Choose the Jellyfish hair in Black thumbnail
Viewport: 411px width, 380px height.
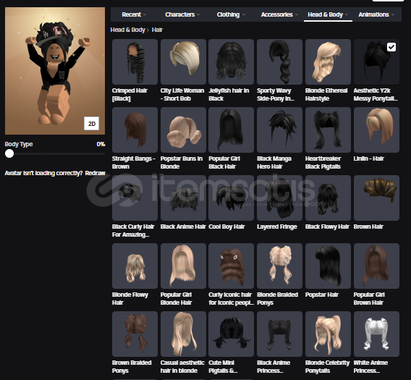click(231, 62)
